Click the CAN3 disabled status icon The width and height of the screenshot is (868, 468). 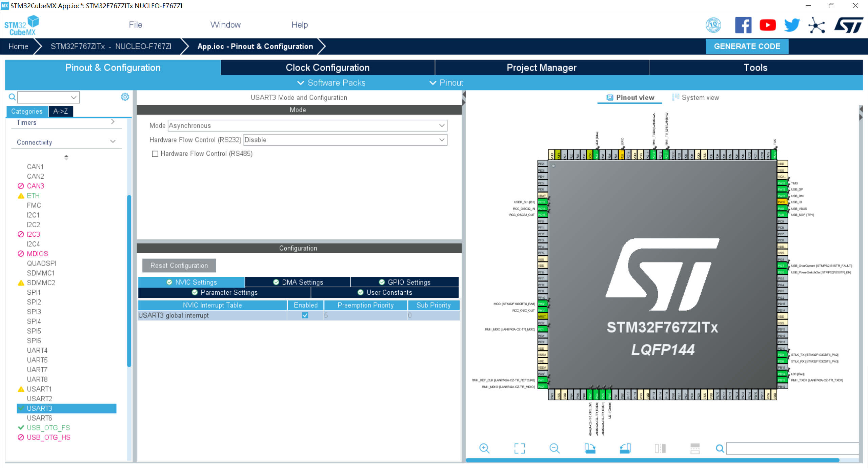point(21,186)
